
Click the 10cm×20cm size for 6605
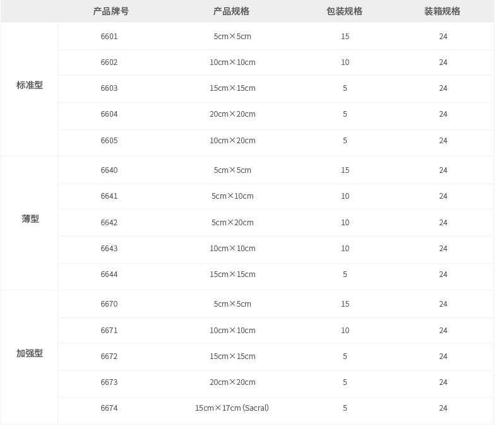232,141
